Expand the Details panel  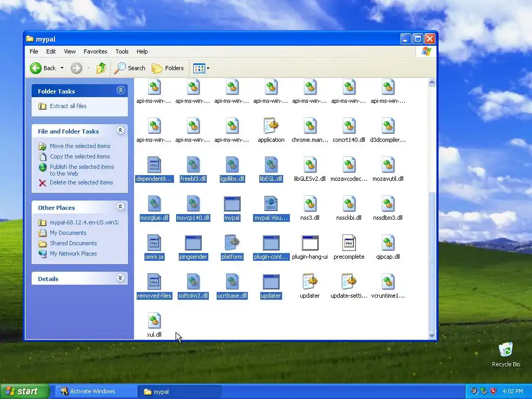(x=121, y=278)
